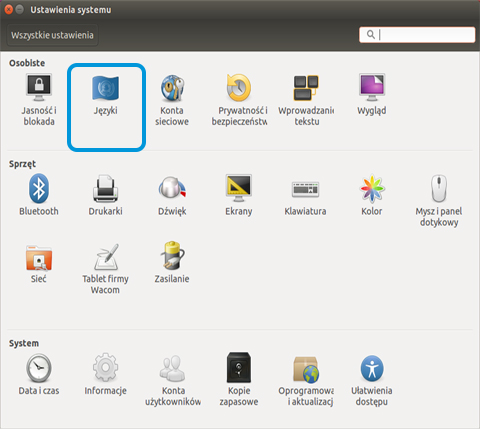Image resolution: width=480 pixels, height=429 pixels.
Task: Click the magnifier icon in search box
Action: coord(371,34)
